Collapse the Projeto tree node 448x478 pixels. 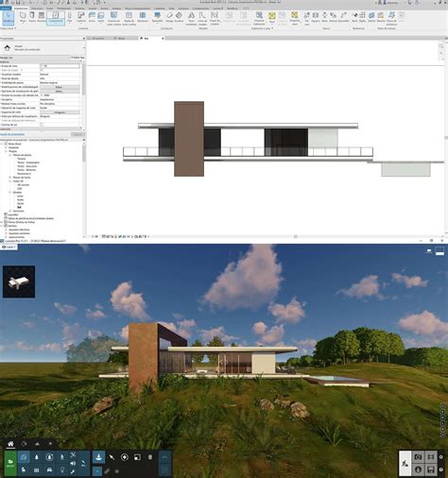(6, 151)
